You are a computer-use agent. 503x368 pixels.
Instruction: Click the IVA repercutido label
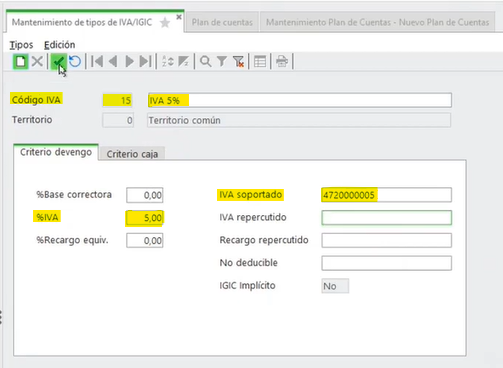(x=253, y=217)
